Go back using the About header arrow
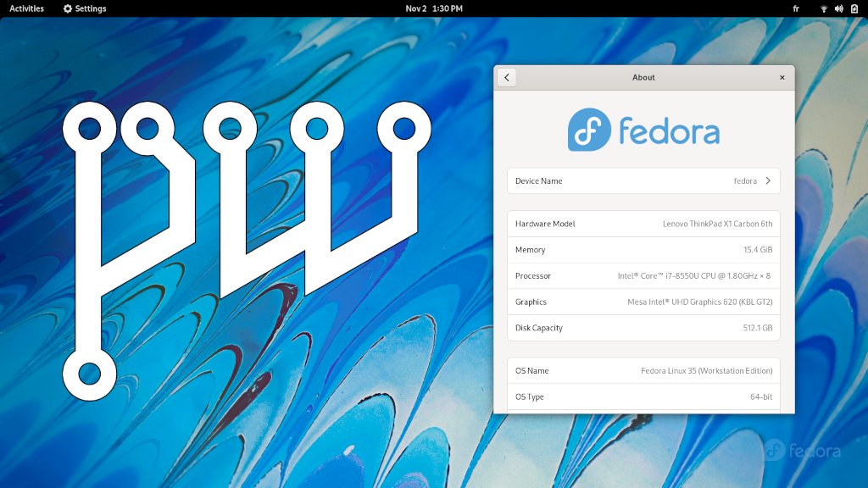868x488 pixels. 507,77
